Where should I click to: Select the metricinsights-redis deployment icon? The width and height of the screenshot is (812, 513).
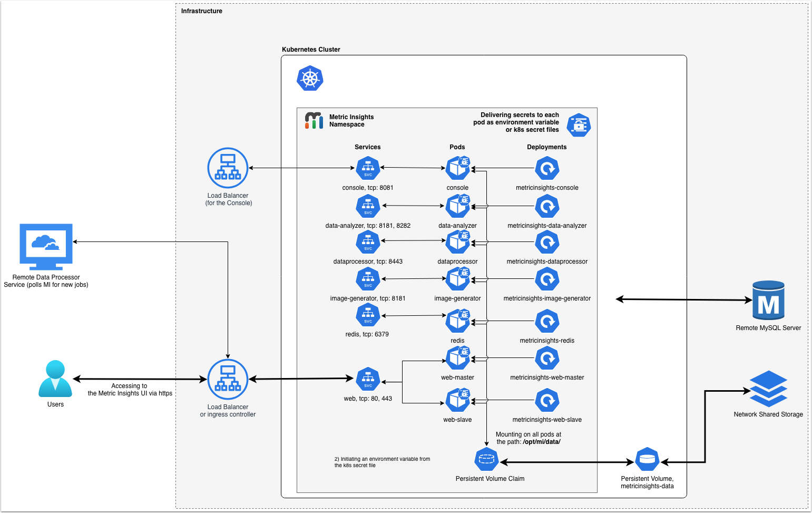pos(547,321)
